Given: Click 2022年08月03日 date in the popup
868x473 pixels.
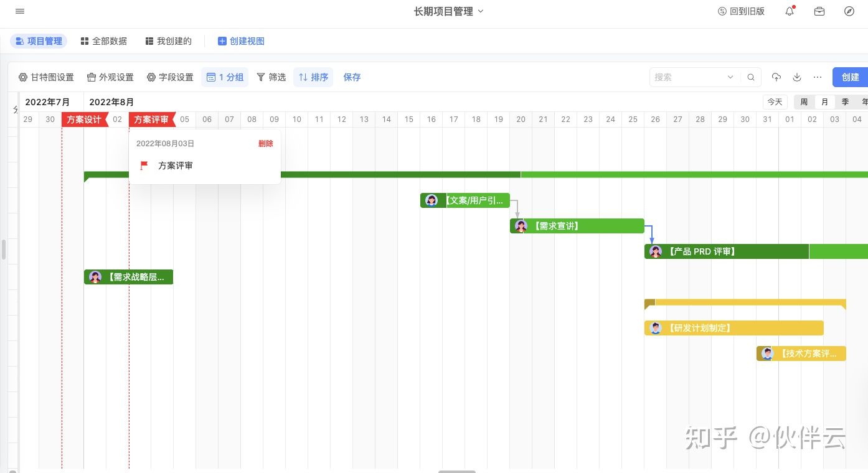Looking at the screenshot, I should [165, 144].
